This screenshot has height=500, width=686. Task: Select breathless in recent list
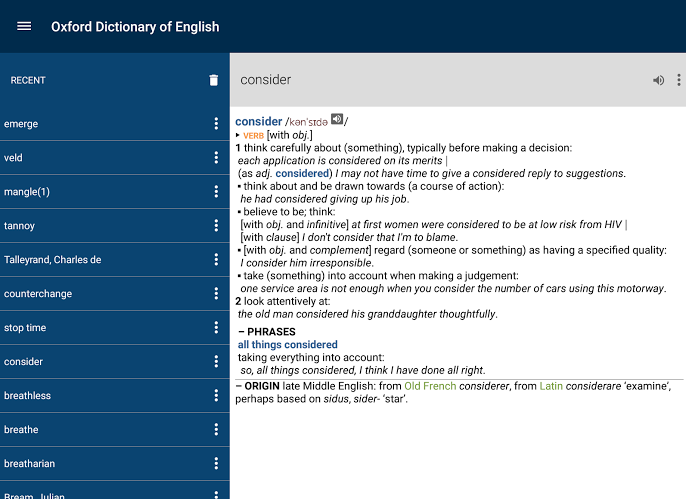tap(115, 395)
